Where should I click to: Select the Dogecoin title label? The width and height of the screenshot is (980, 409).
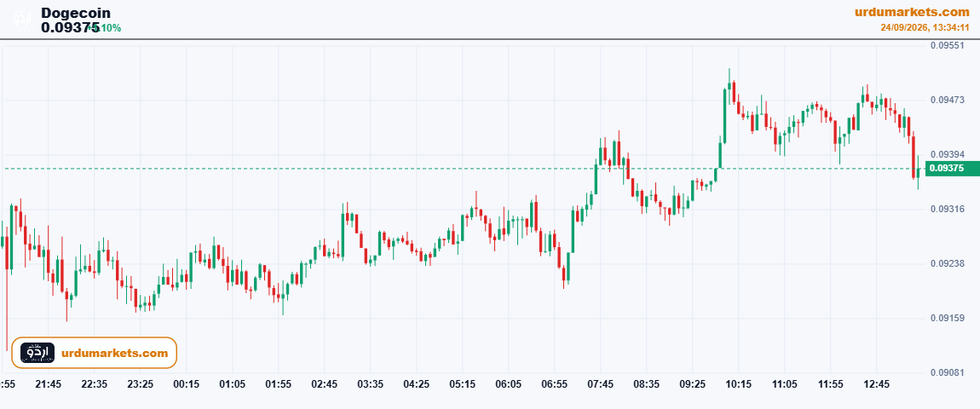(76, 13)
